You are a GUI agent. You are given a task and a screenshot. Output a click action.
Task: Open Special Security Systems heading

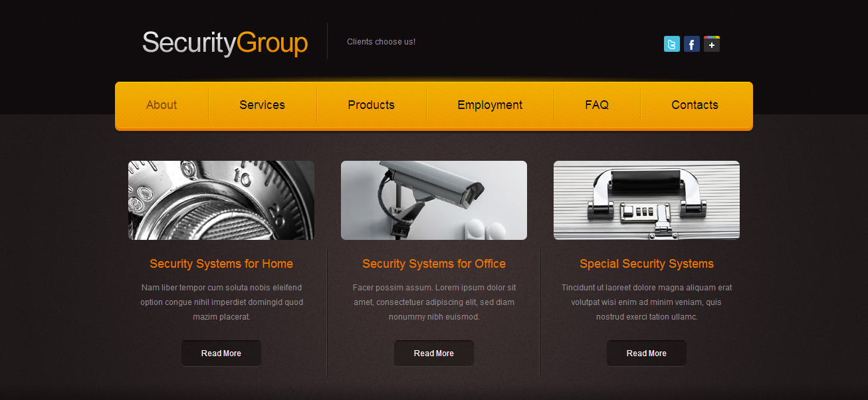click(647, 264)
